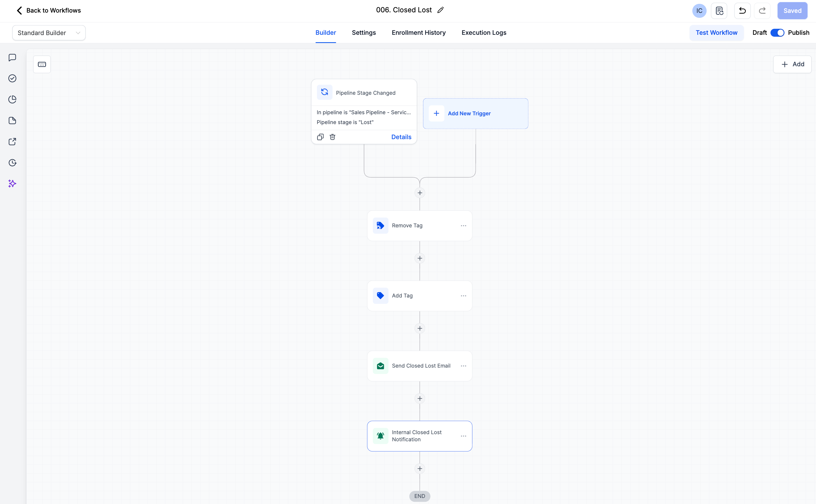Switch to the Enrollment History tab
816x504 pixels.
(418, 33)
